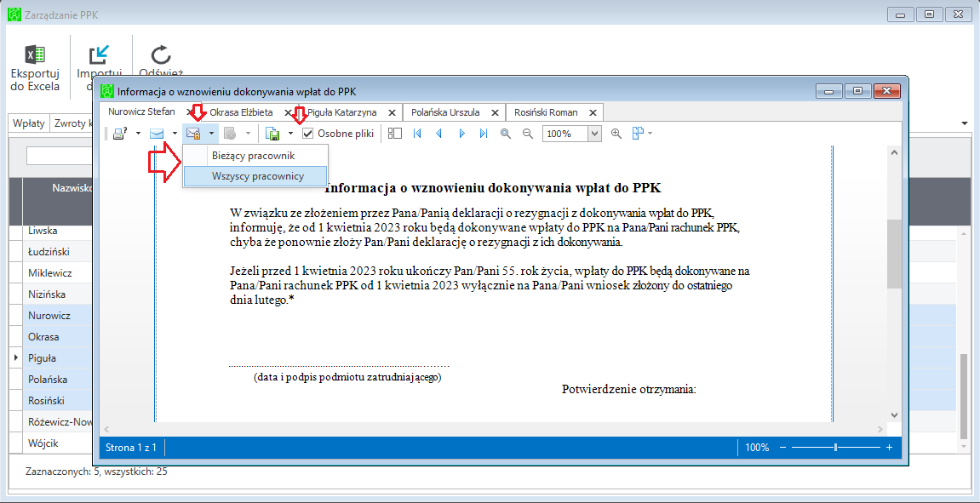Screen dimensions: 980x503
Task: Open the e-mail envelope dropdown arrow
Action: pyautogui.click(x=175, y=133)
